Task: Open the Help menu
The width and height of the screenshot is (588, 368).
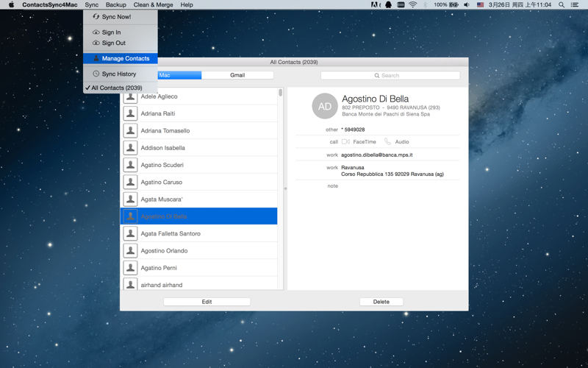Action: point(187,5)
